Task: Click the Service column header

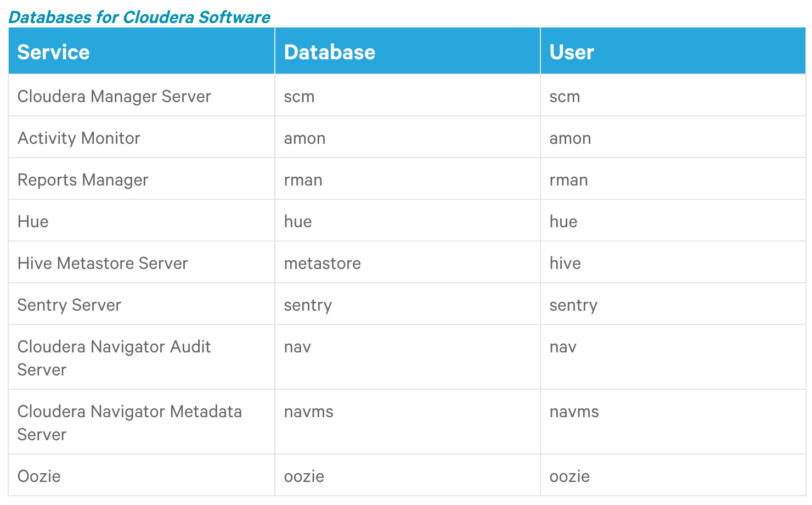Action: [x=54, y=52]
